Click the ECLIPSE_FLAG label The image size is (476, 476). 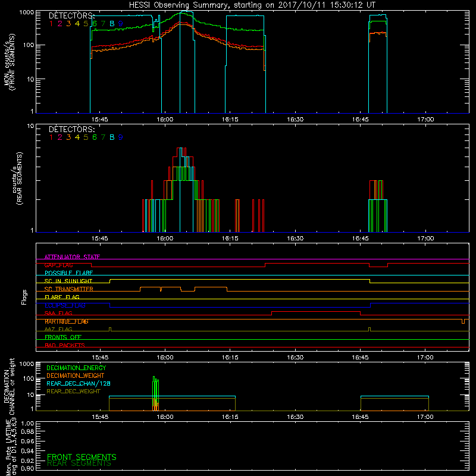(x=65, y=305)
